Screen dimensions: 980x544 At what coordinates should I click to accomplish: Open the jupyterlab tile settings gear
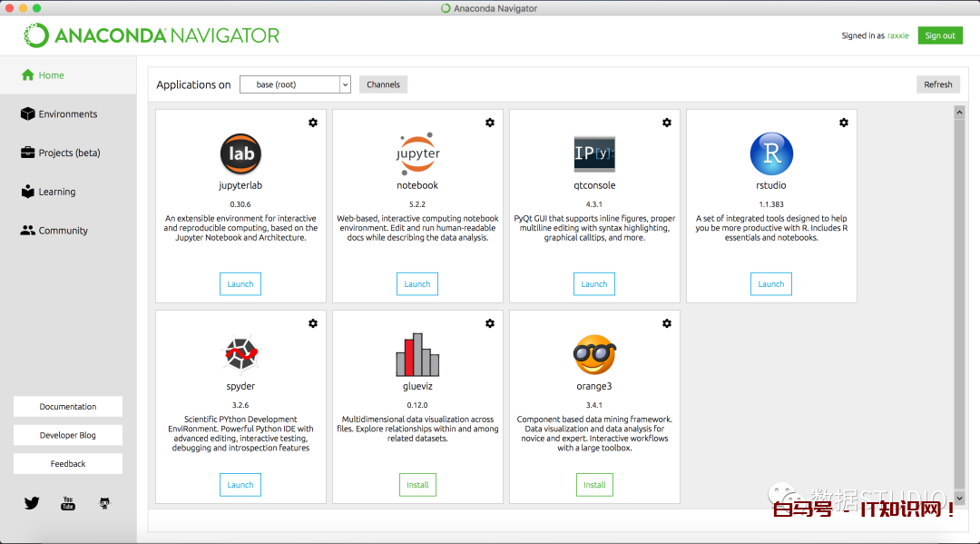pyautogui.click(x=313, y=123)
